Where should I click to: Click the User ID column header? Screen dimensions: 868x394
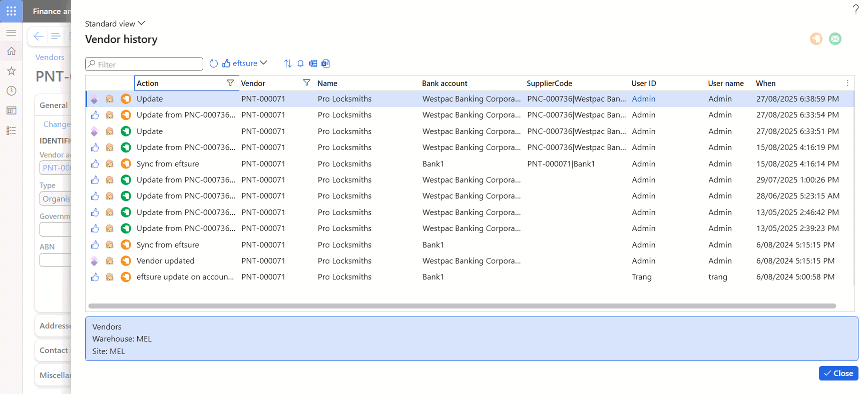644,83
